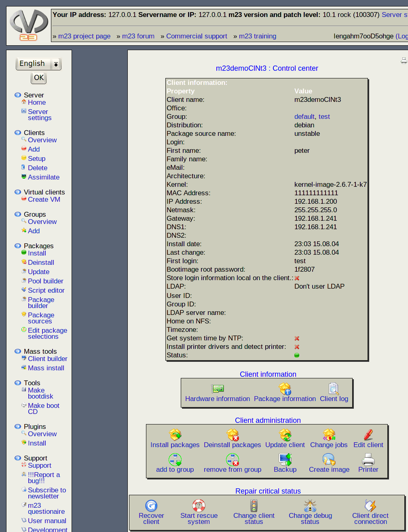Click the Hardware information icon
Screen dimensions: 408x532
click(218, 389)
